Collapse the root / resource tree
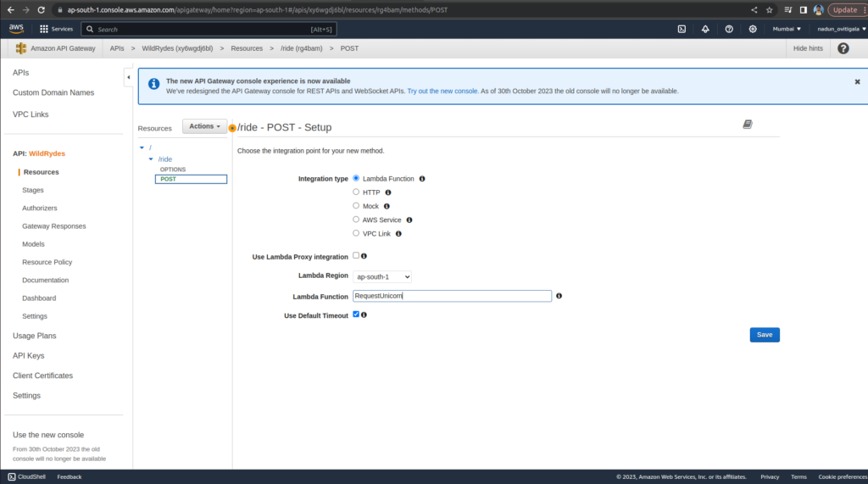868x484 pixels. coord(142,147)
